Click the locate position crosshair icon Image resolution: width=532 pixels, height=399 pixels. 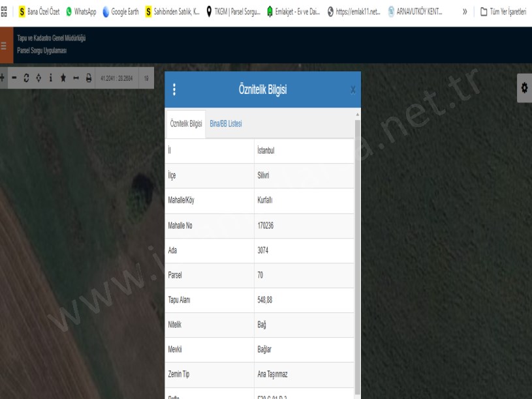[x=39, y=78]
